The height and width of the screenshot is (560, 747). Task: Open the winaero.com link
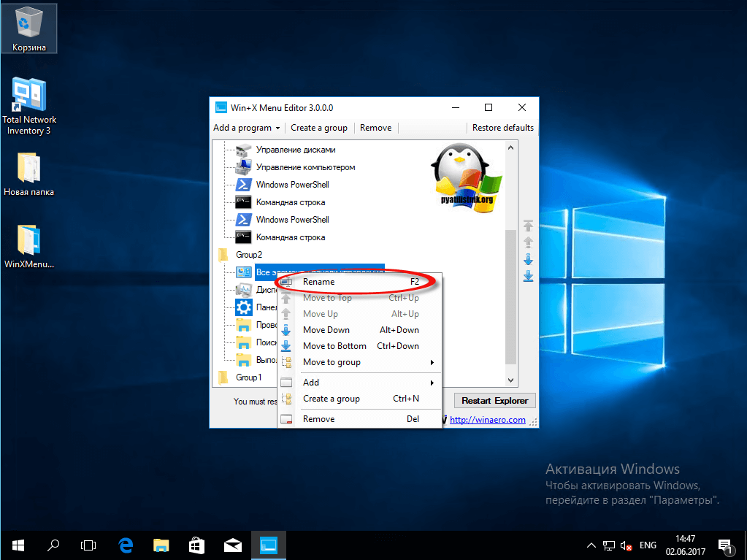coord(487,420)
